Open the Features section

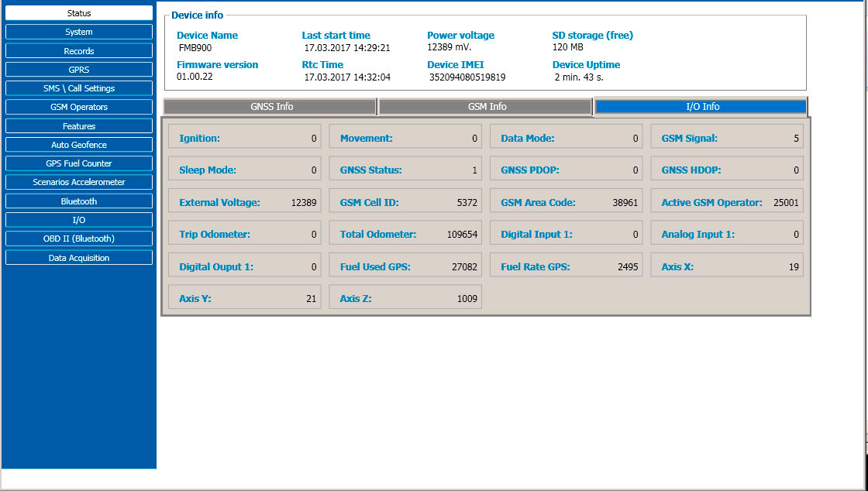pos(78,126)
